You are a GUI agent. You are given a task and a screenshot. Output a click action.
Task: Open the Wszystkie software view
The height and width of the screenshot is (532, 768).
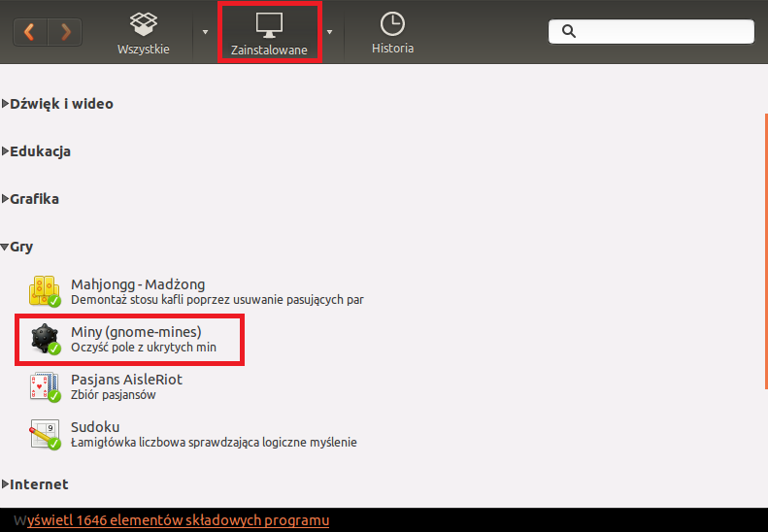click(x=144, y=33)
